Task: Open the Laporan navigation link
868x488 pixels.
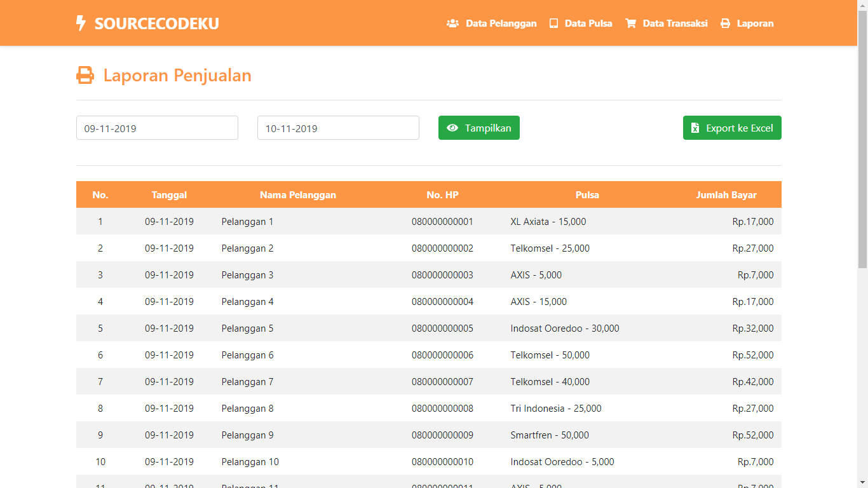Action: point(755,23)
